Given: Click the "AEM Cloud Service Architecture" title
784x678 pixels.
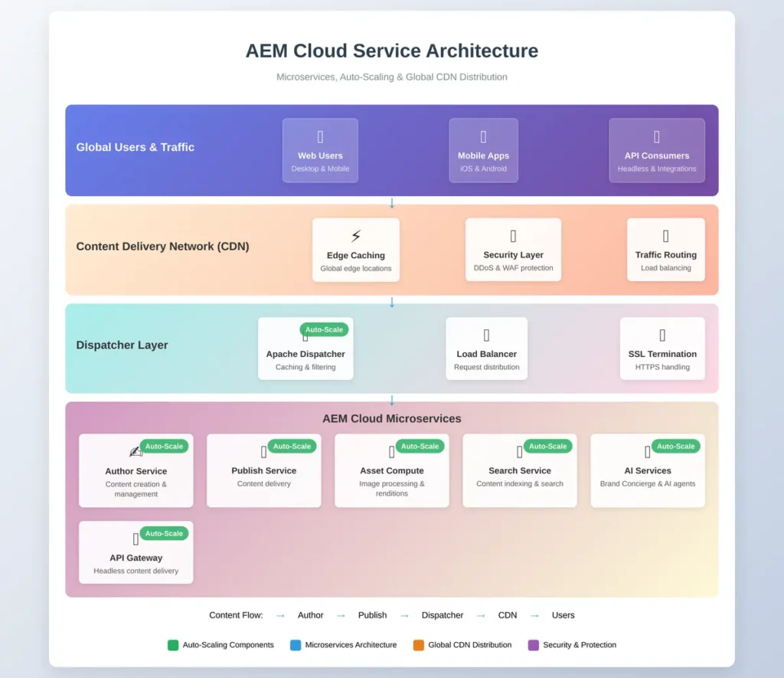Looking at the screenshot, I should pyautogui.click(x=391, y=51).
